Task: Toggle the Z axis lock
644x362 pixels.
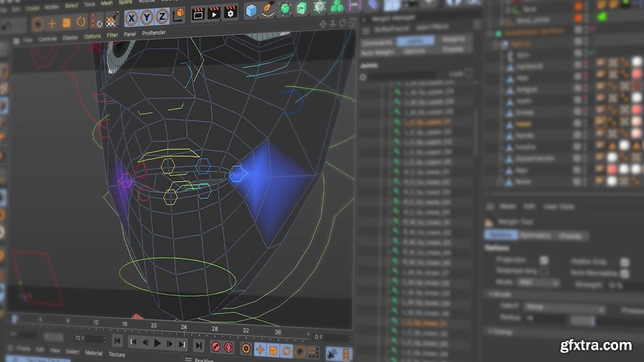Action: [x=162, y=17]
